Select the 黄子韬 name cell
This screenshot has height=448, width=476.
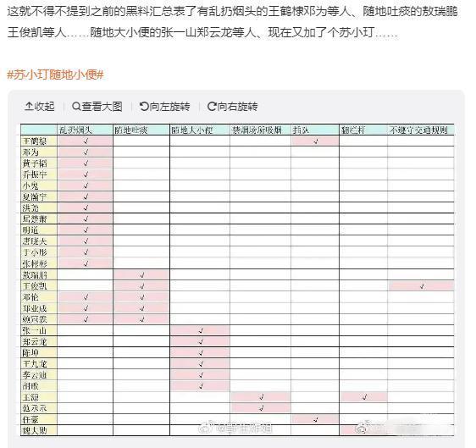(39, 163)
